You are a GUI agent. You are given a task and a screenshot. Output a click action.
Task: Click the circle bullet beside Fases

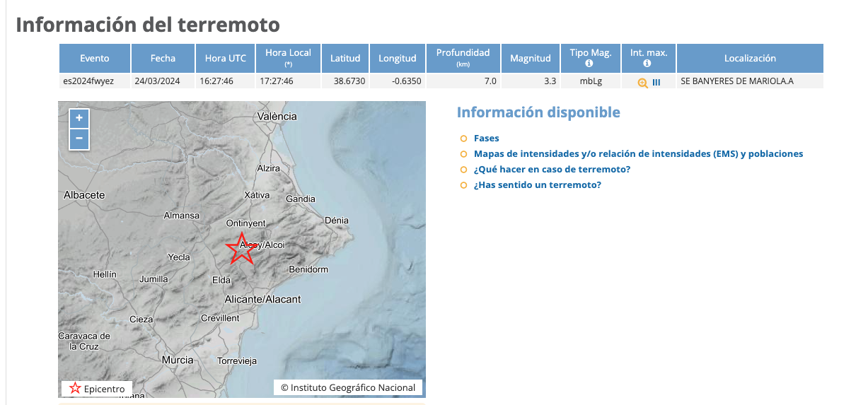coord(463,139)
